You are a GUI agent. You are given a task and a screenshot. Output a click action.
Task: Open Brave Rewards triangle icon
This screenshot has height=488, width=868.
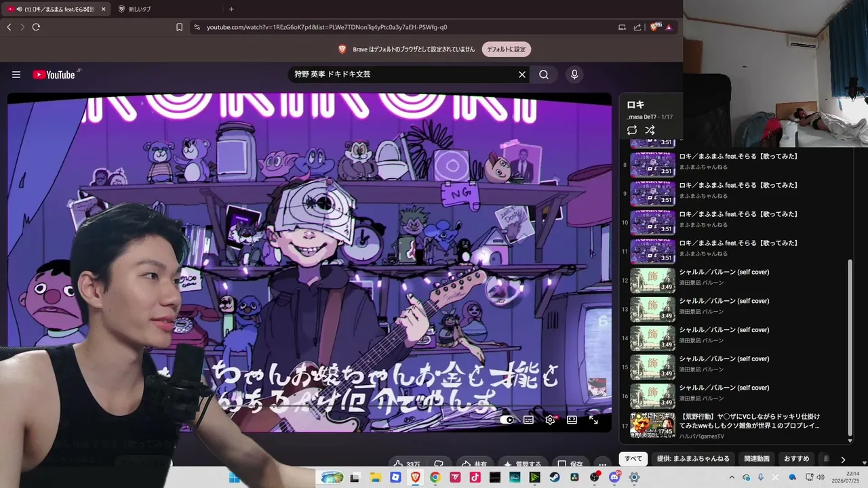(x=669, y=27)
